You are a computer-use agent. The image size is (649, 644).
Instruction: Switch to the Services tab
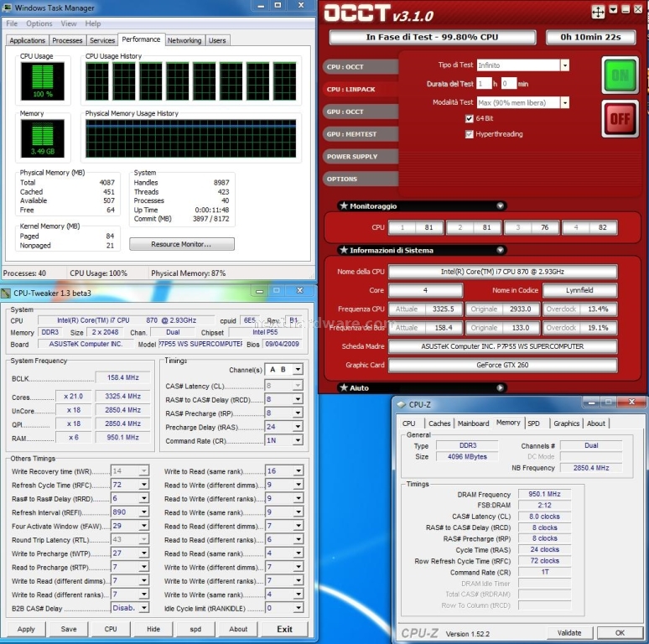point(101,40)
